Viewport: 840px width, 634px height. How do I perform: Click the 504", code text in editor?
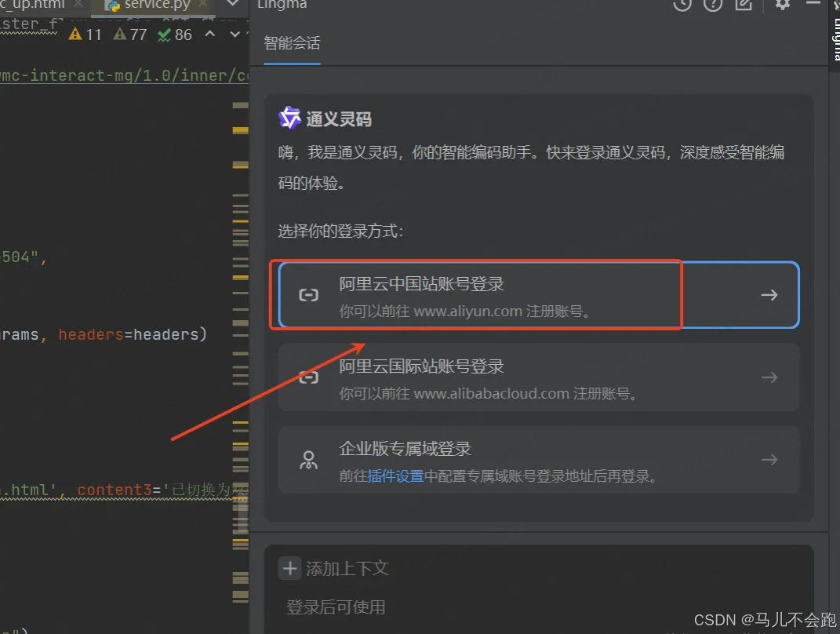tap(24, 258)
